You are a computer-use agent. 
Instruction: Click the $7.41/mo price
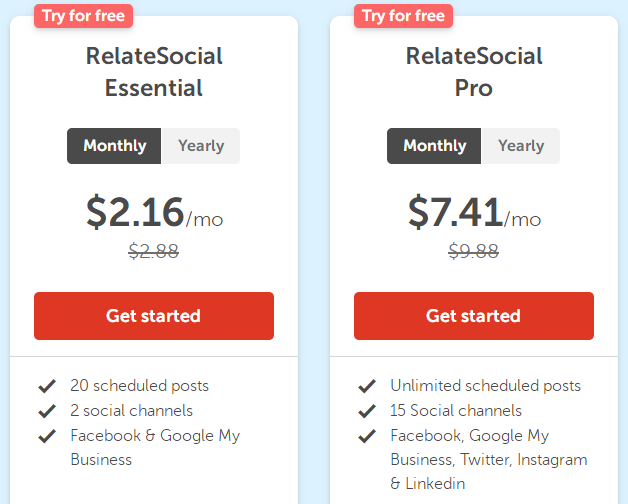tap(474, 213)
